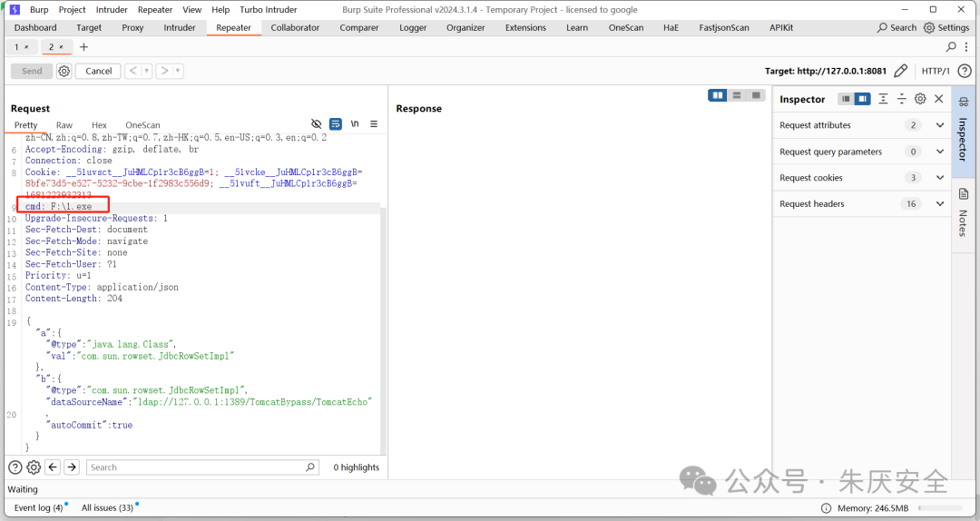Open Inspector settings gear
Image resolution: width=980 pixels, height=521 pixels.
920,99
